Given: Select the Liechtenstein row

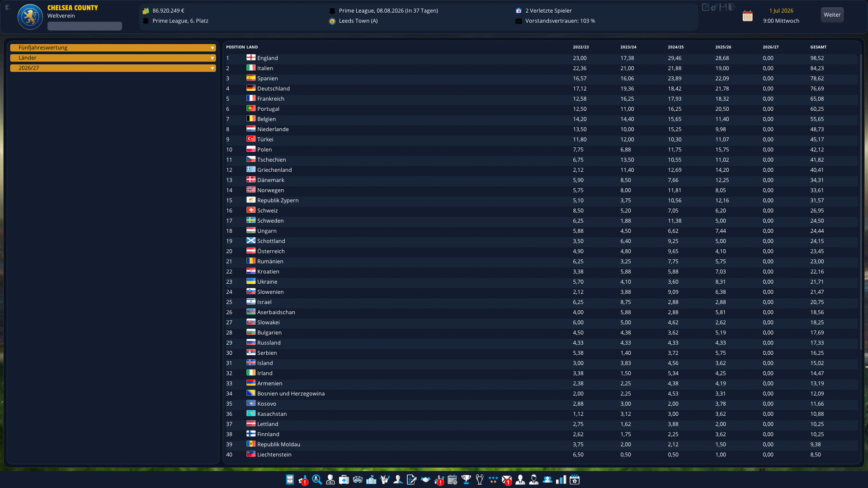Looking at the screenshot, I should coord(541,455).
